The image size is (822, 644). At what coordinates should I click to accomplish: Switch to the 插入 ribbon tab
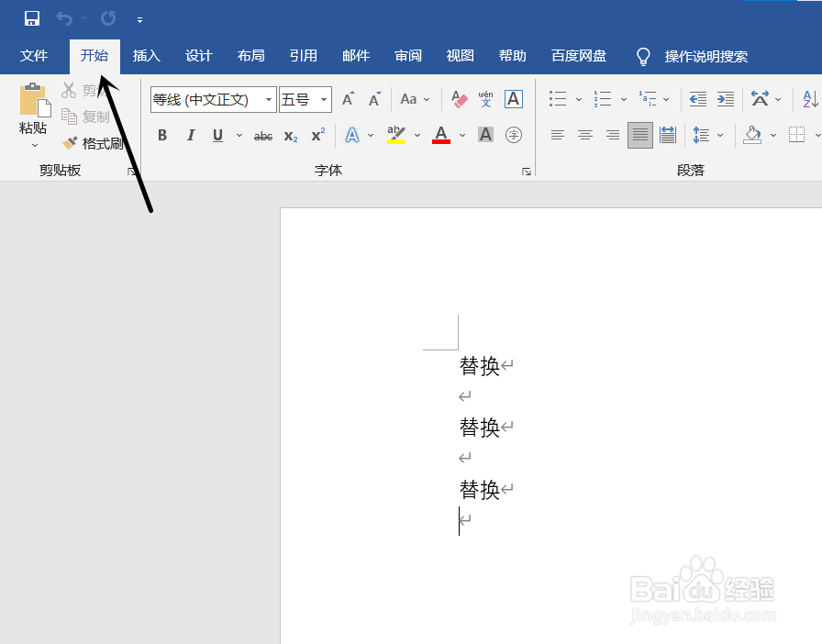(146, 56)
